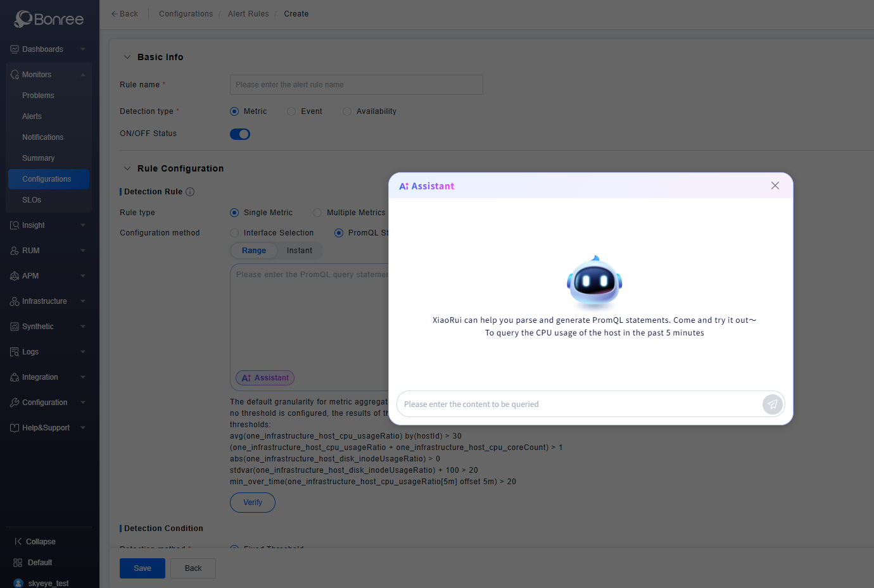The width and height of the screenshot is (874, 588).
Task: Select the Event detection type
Action: 291,111
